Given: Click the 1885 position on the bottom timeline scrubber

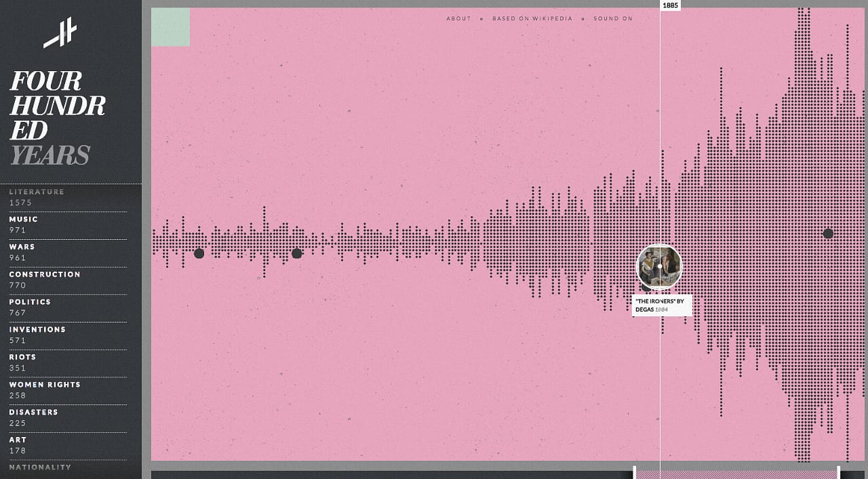Looking at the screenshot, I should coord(661,473).
